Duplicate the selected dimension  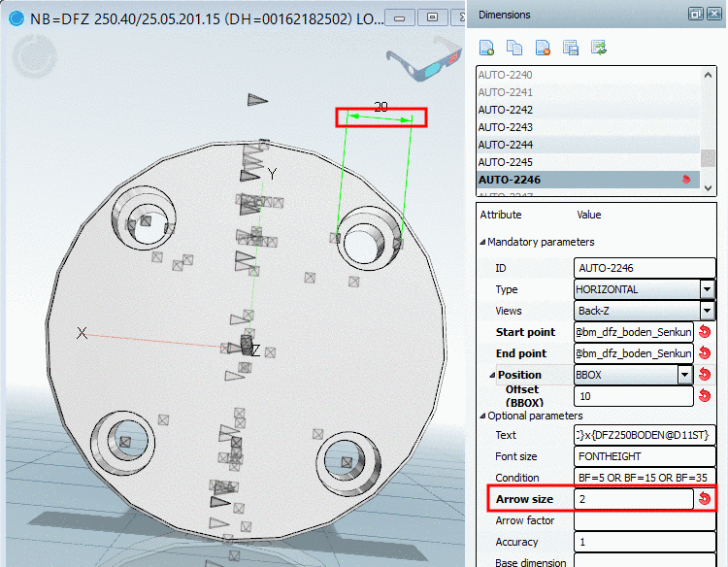click(514, 48)
